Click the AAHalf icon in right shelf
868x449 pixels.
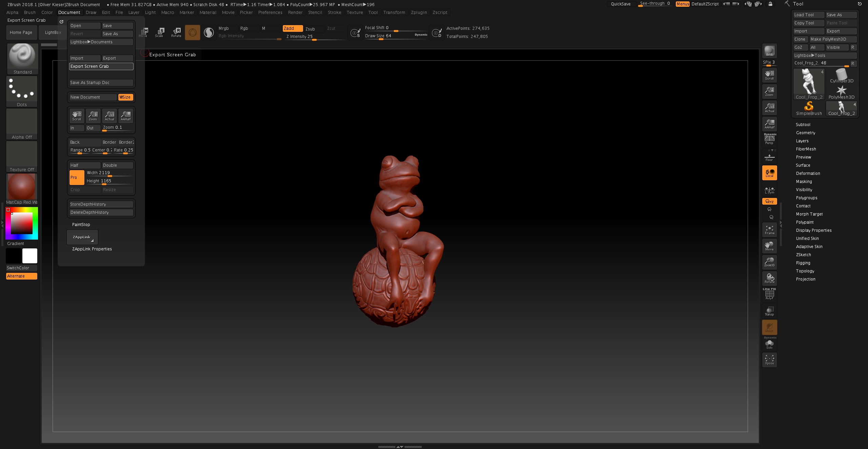pyautogui.click(x=769, y=124)
